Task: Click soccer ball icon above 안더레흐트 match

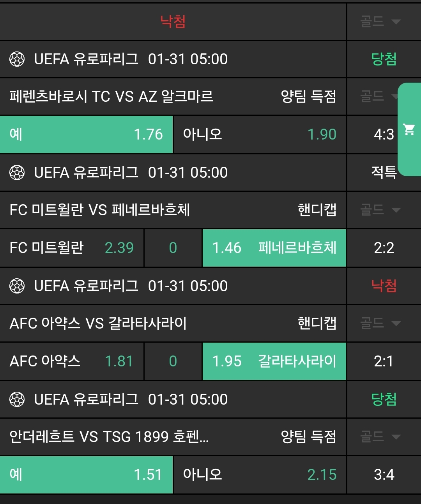Action: click(x=17, y=400)
